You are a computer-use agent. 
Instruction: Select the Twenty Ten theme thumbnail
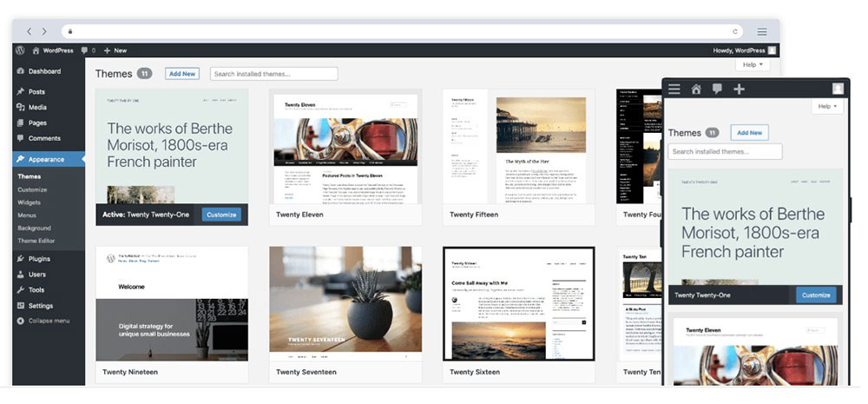[x=640, y=304]
